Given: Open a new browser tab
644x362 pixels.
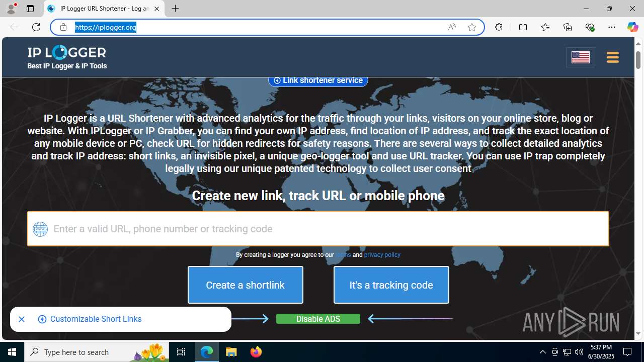Looking at the screenshot, I should coord(175,9).
